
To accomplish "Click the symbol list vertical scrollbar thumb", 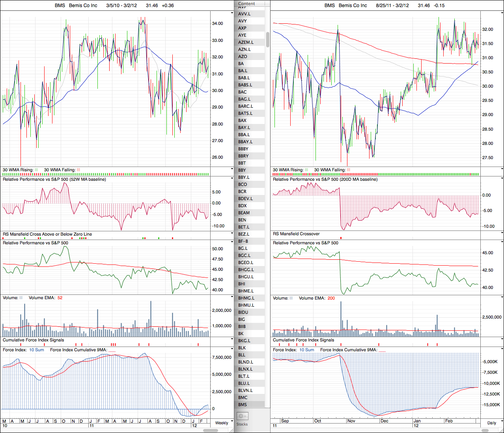I will point(268,39).
